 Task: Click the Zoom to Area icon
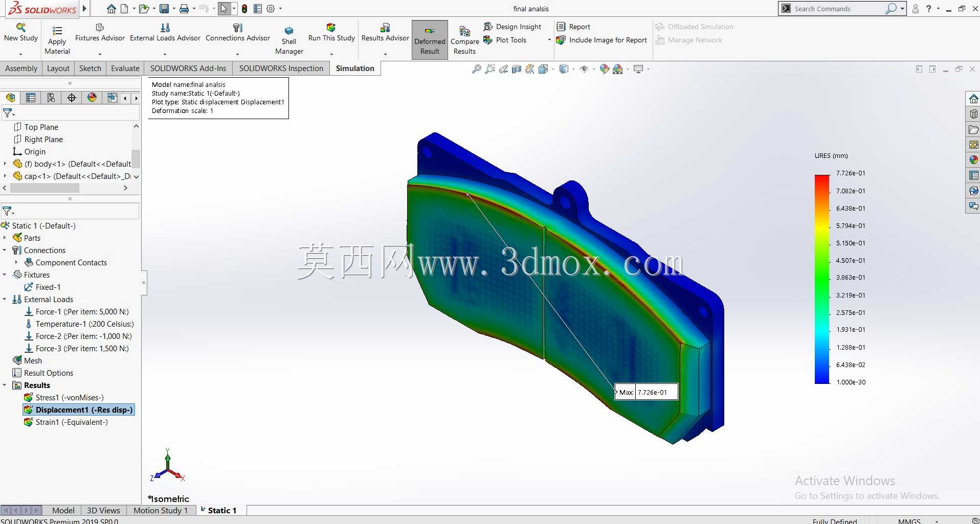pyautogui.click(x=490, y=69)
